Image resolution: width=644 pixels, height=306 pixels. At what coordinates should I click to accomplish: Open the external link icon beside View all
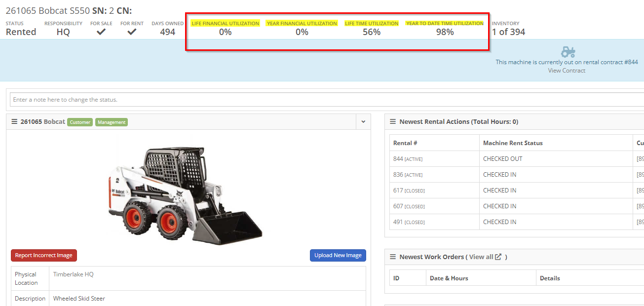click(498, 257)
